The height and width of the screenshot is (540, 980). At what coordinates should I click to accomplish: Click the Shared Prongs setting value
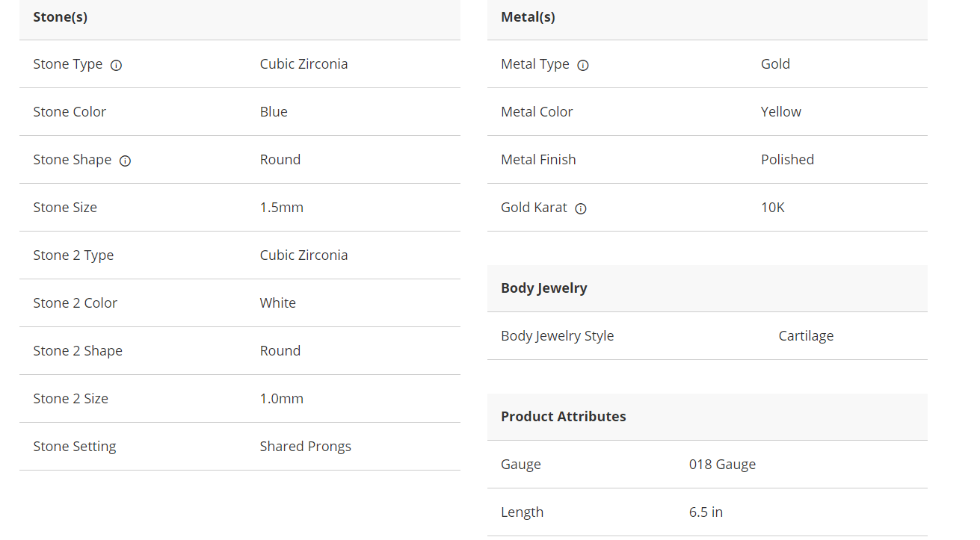(x=305, y=447)
